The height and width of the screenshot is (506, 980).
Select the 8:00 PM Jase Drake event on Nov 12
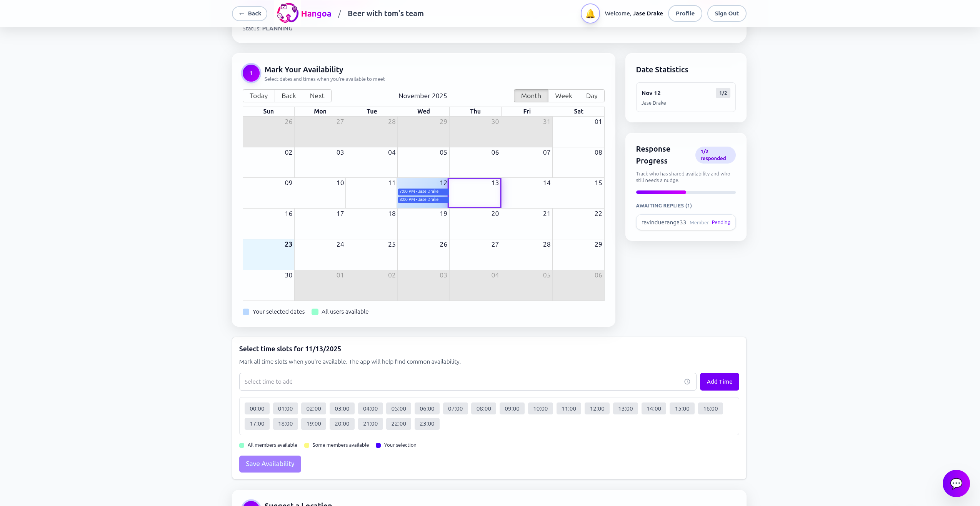coord(423,199)
